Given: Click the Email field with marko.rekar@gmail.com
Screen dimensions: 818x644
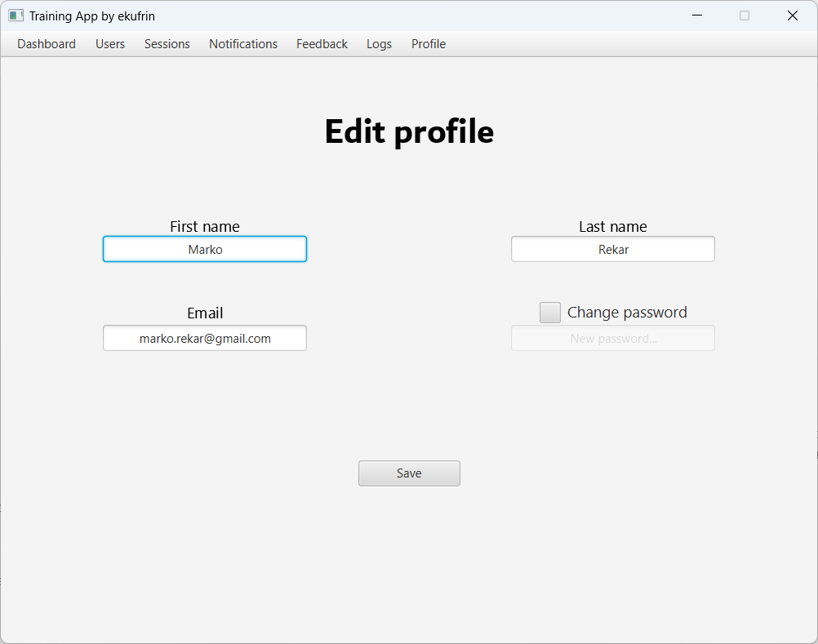Looking at the screenshot, I should click(x=205, y=339).
